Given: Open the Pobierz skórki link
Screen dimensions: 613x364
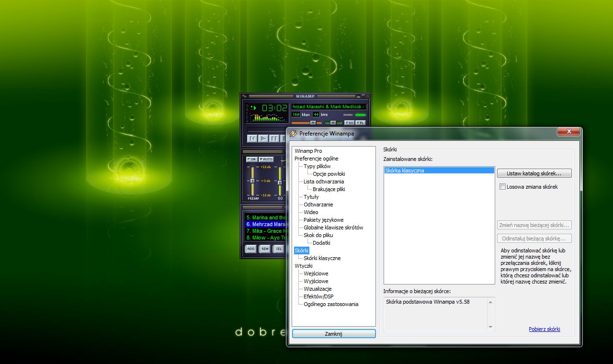Looking at the screenshot, I should pyautogui.click(x=545, y=329).
